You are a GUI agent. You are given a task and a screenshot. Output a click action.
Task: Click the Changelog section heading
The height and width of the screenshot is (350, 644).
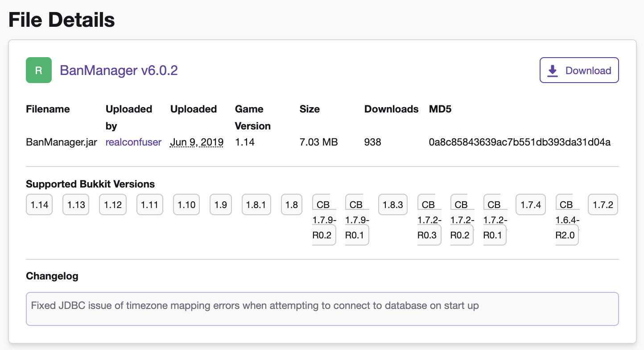pos(52,276)
